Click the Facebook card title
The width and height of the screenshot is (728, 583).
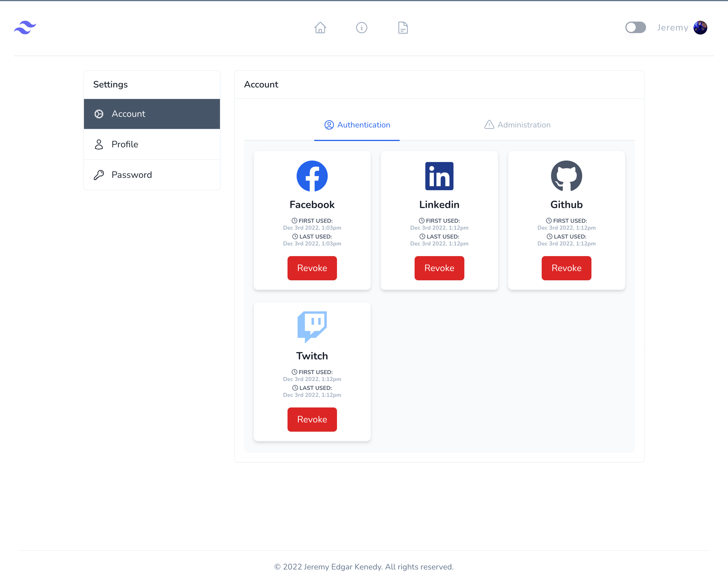coord(312,205)
